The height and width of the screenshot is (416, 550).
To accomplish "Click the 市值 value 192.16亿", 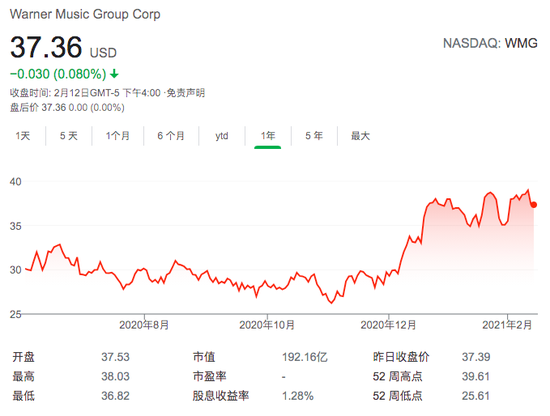I will (305, 357).
